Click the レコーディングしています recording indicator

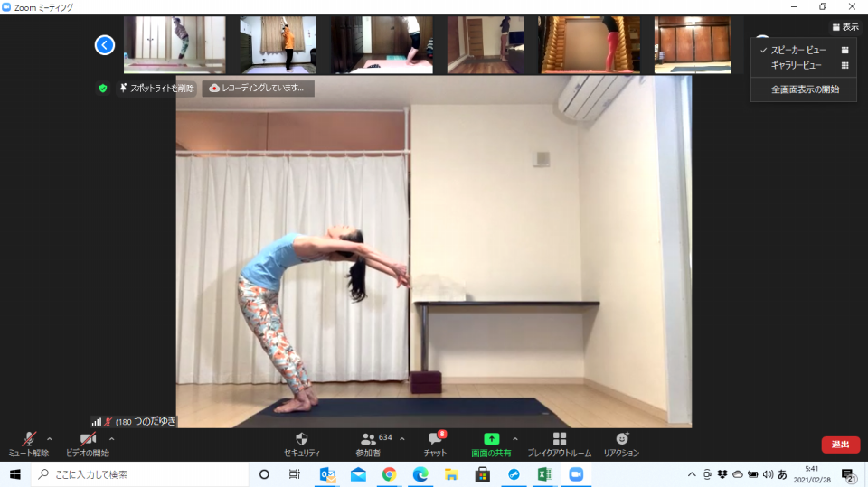(x=258, y=88)
